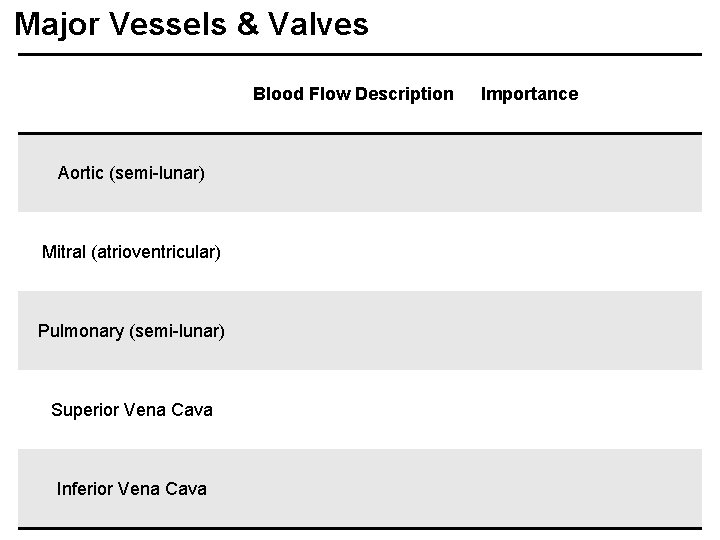Select the 'Blood Flow Description' column header
The image size is (720, 540).
(x=353, y=94)
